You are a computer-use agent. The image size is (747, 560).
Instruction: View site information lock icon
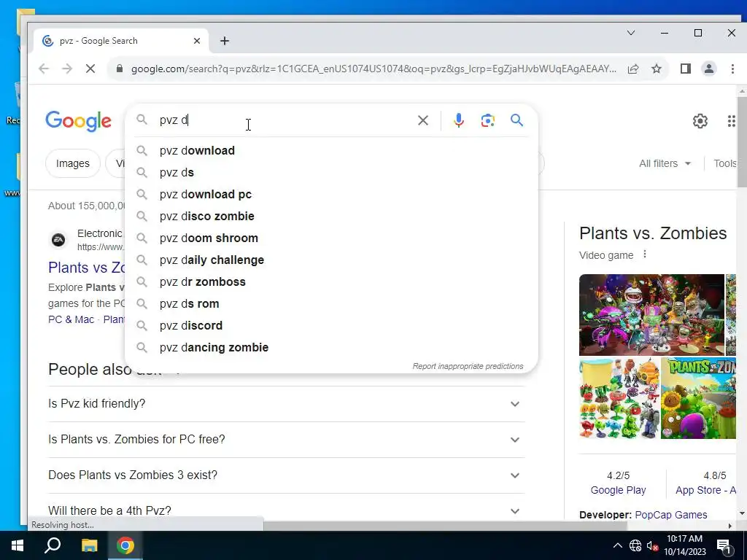[120, 69]
